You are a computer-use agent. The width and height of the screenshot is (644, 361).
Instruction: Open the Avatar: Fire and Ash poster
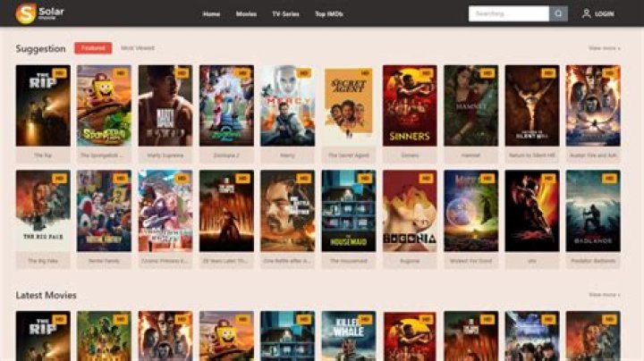(x=593, y=105)
